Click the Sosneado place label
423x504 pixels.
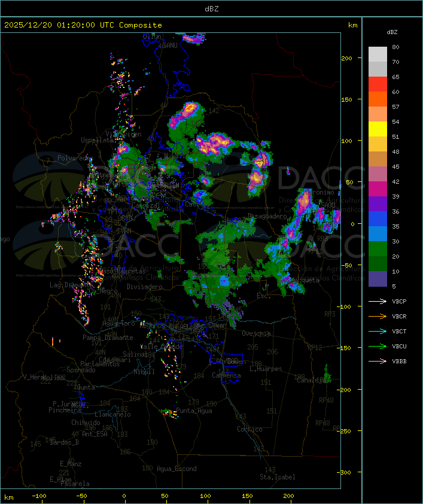[x=81, y=370]
